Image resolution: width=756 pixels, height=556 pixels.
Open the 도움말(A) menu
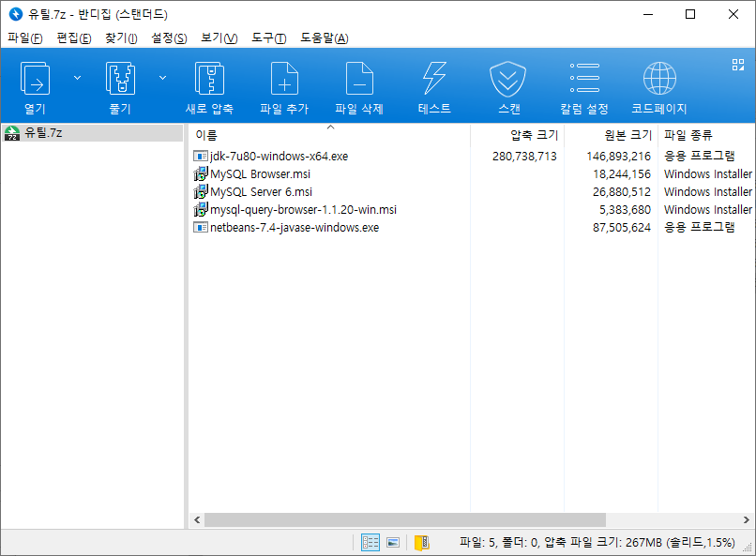(x=325, y=38)
